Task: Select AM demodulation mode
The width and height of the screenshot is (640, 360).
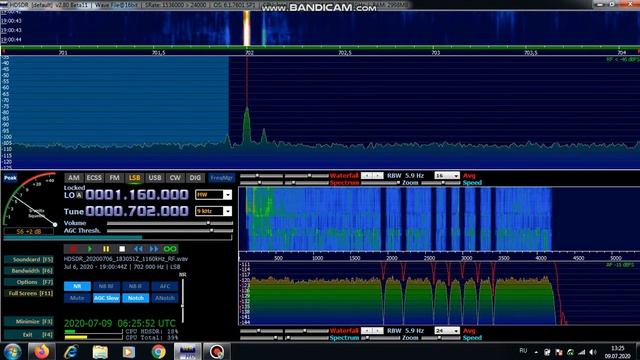Action: 73,178
